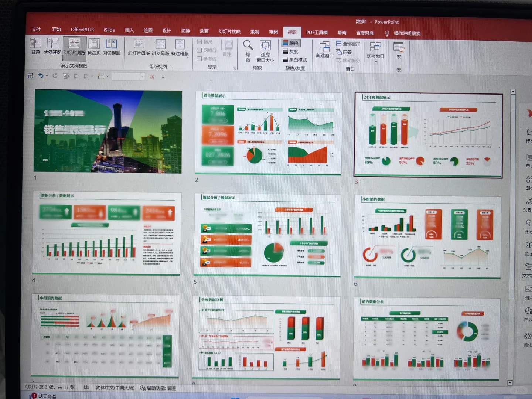Click slide count '幻灯片 第 3 张, 共 11 张'
Screen dimensions: 532x399
click(50, 387)
